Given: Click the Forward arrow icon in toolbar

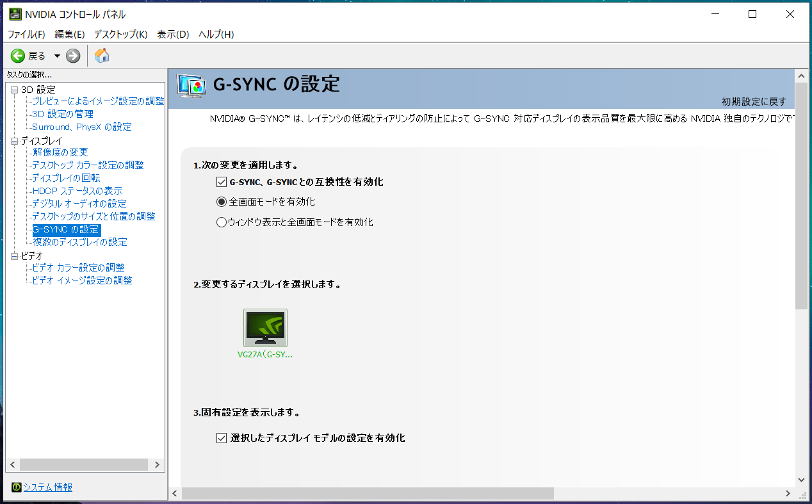Looking at the screenshot, I should click(73, 56).
